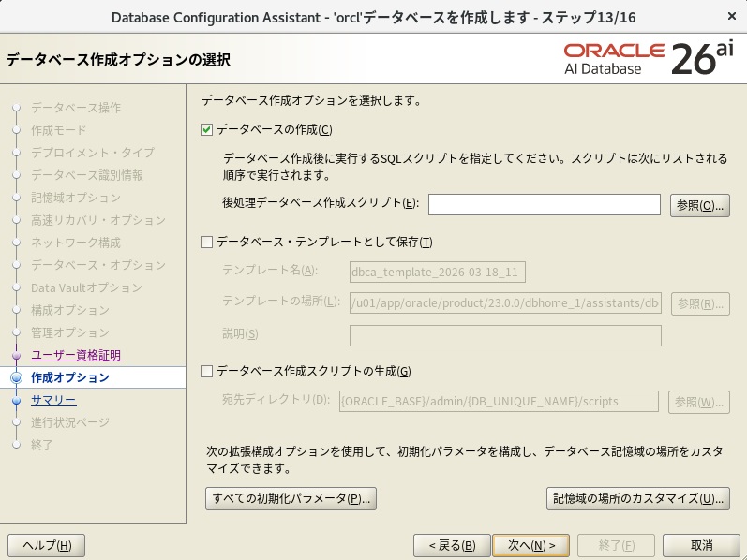Click the step marker beside サマリー

17,400
